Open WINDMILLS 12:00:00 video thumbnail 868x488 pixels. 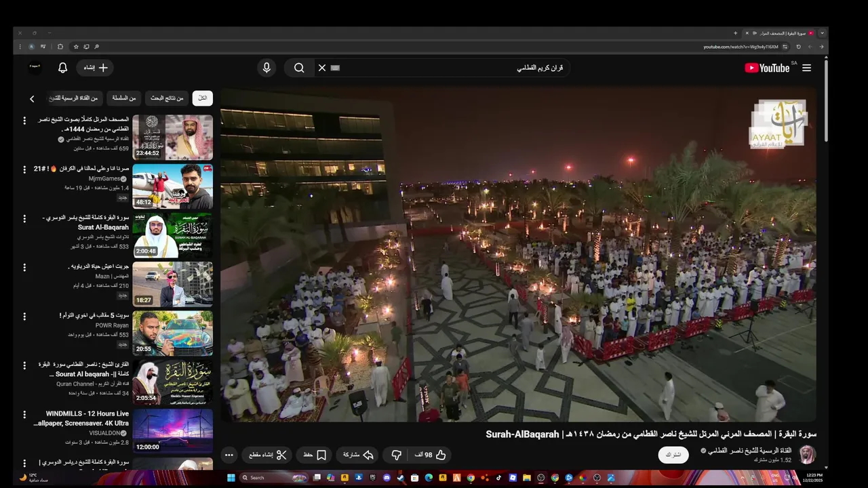pos(172,430)
